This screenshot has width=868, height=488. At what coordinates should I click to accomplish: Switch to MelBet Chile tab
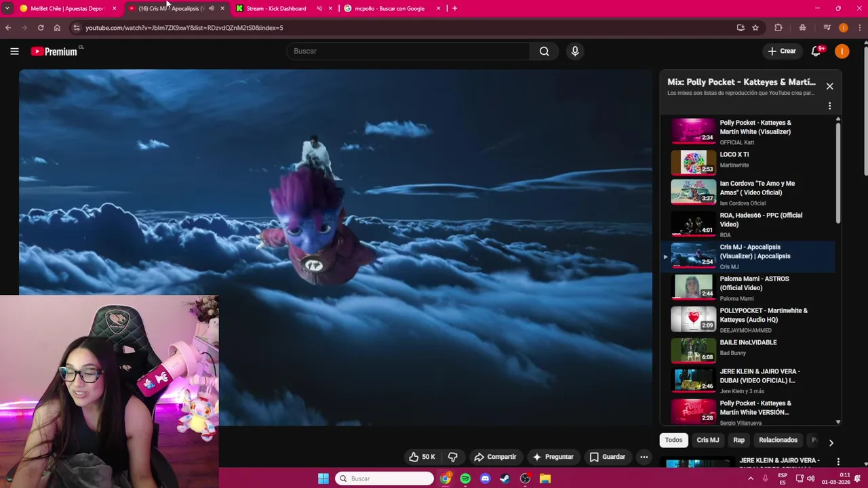67,8
